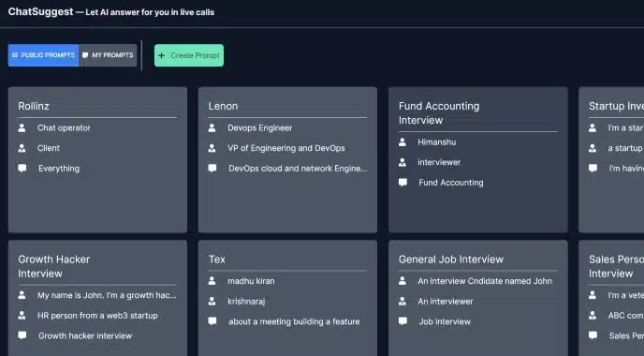Open the Fund Accounting Interview card title
Viewport: 644px width, 356px height.
[x=439, y=113]
